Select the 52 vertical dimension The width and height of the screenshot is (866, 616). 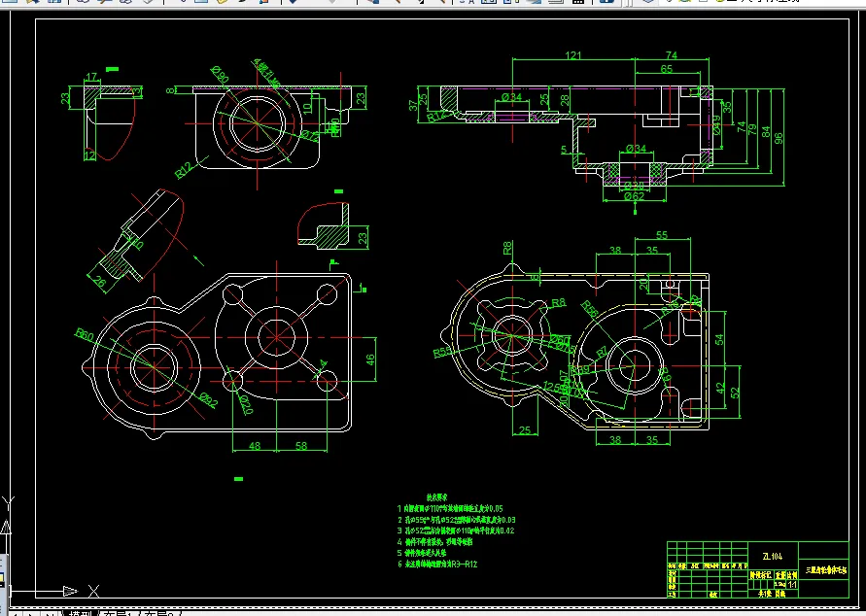[735, 393]
